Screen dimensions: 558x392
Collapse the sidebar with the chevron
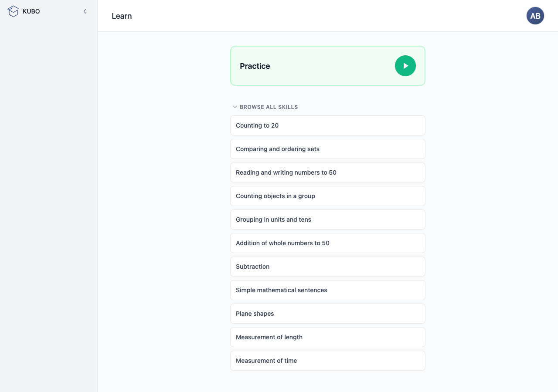pyautogui.click(x=85, y=11)
